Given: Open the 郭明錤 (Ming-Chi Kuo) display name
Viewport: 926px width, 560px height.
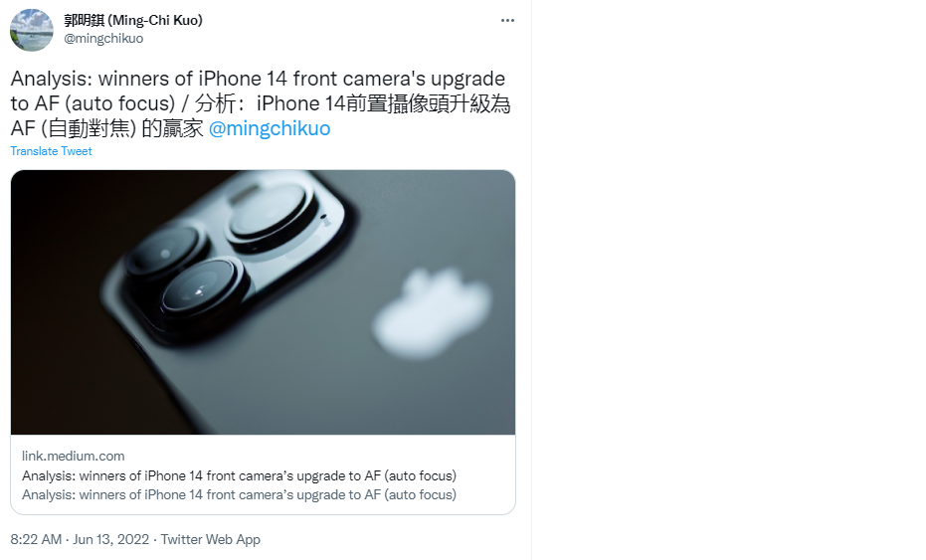Looking at the screenshot, I should click(133, 20).
